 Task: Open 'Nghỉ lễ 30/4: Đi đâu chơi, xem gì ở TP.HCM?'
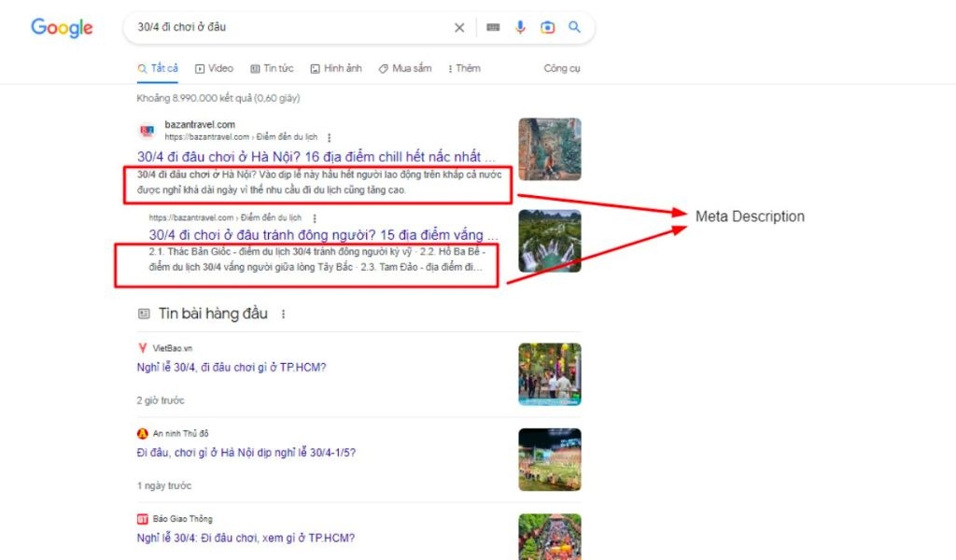click(246, 538)
